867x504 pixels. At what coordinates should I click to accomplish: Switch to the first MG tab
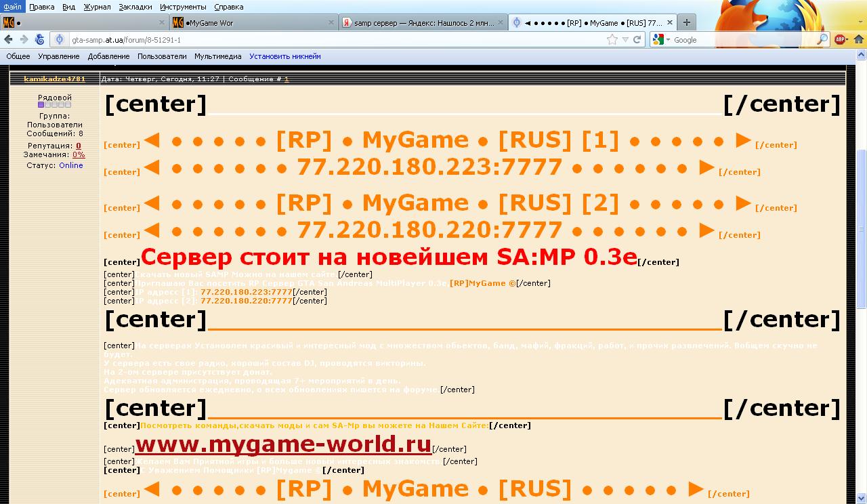[x=85, y=22]
